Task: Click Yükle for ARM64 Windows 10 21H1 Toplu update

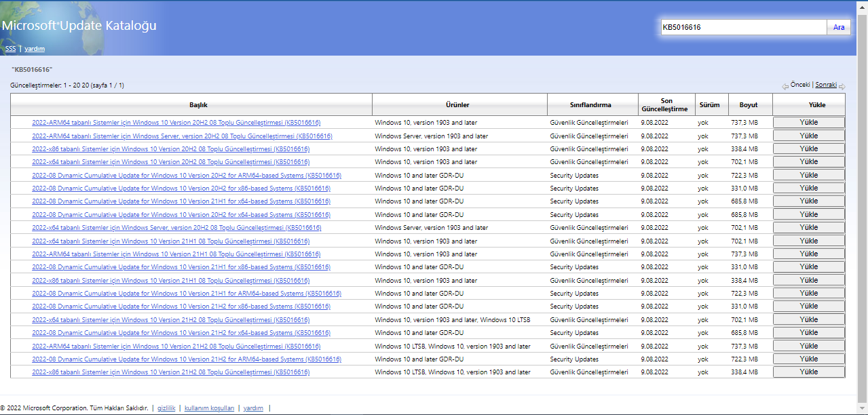Action: [809, 254]
